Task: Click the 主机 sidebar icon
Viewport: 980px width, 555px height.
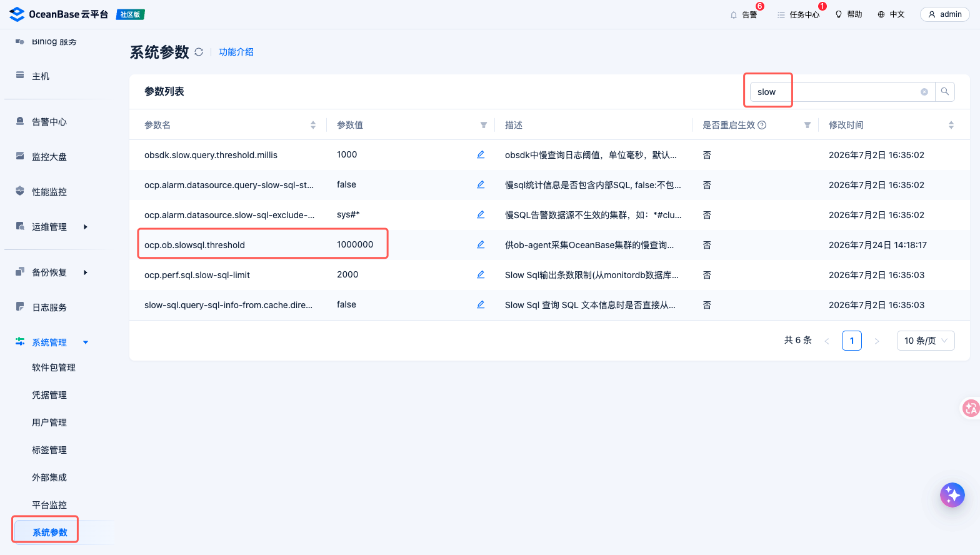Action: 20,75
